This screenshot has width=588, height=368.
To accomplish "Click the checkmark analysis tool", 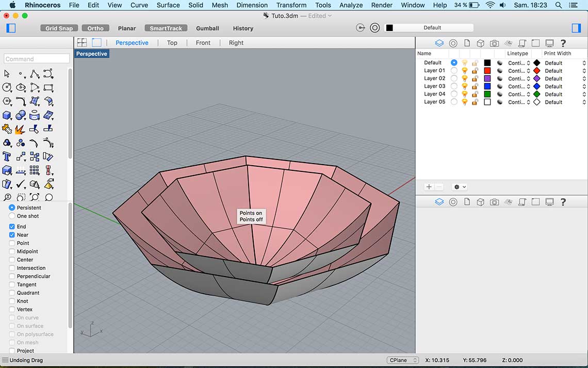I will click(x=21, y=184).
